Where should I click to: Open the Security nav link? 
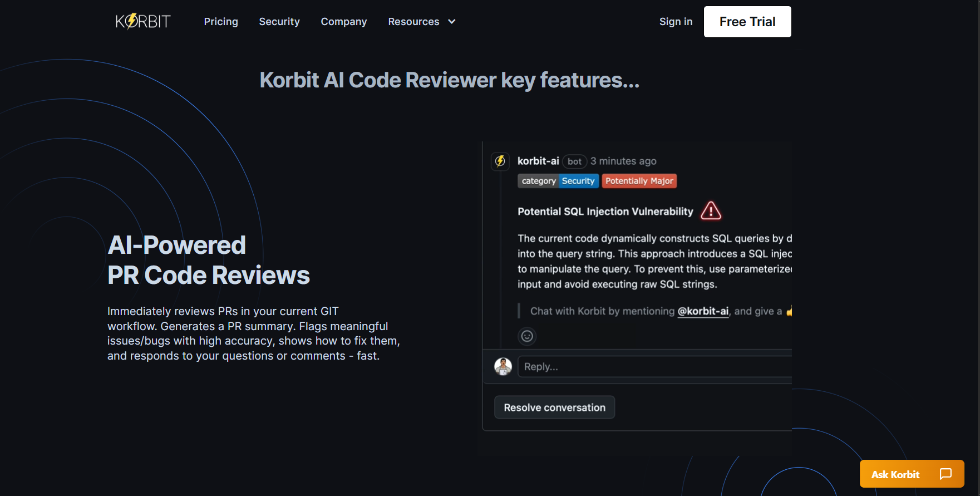(279, 22)
